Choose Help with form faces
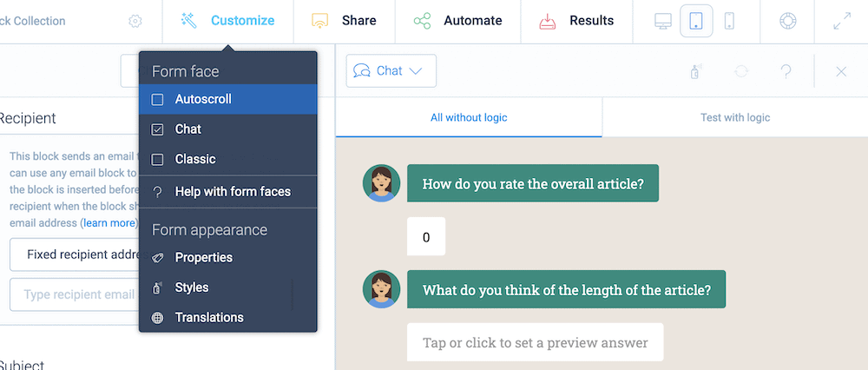Viewport: 868px width, 370px height. [228, 192]
